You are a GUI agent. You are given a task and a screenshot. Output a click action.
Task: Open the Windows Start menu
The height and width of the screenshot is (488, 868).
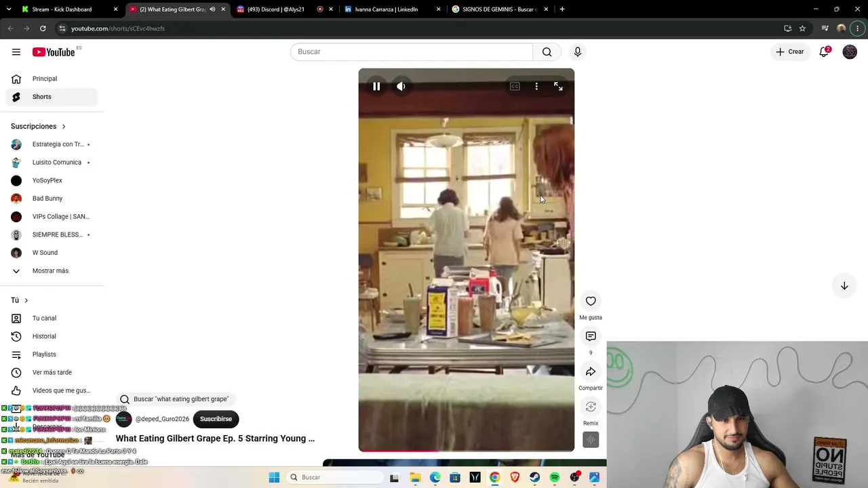(274, 477)
